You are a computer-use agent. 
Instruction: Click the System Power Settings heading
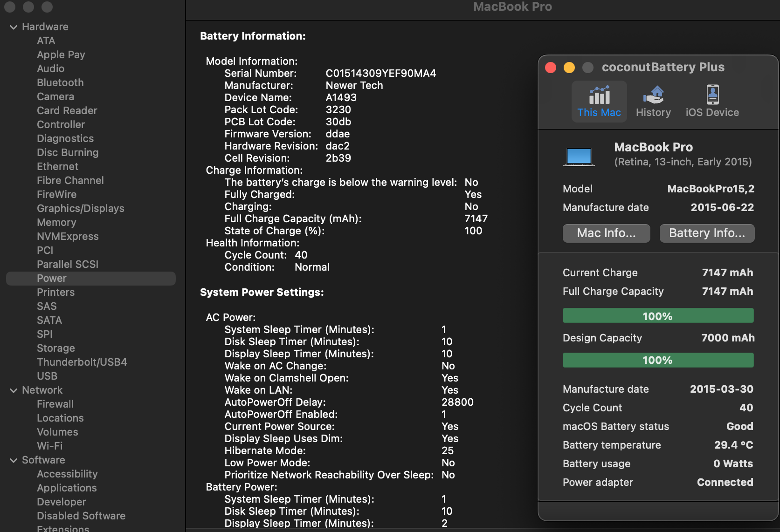(262, 293)
